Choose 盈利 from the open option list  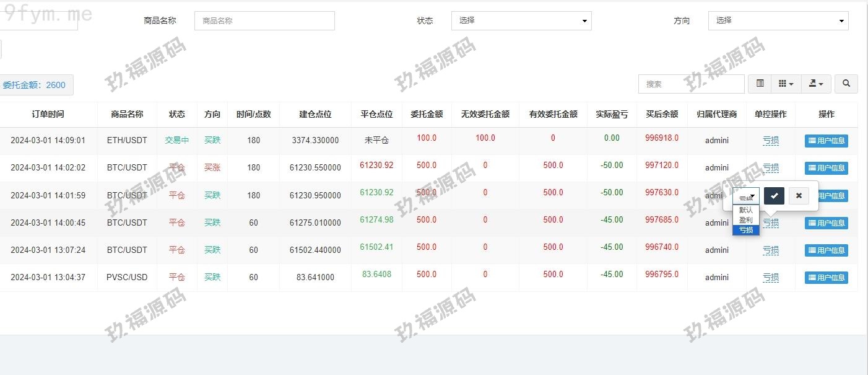[746, 220]
